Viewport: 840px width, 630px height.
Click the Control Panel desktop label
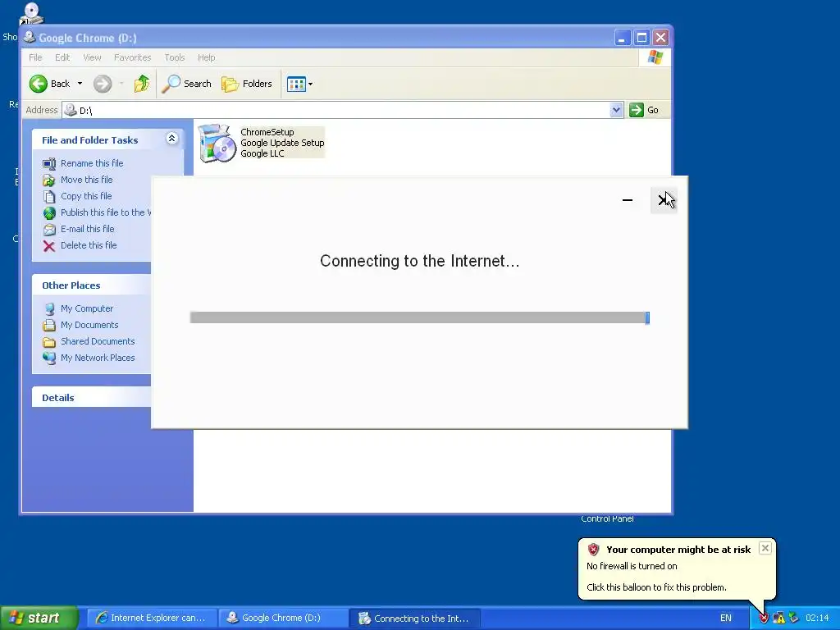tap(608, 518)
